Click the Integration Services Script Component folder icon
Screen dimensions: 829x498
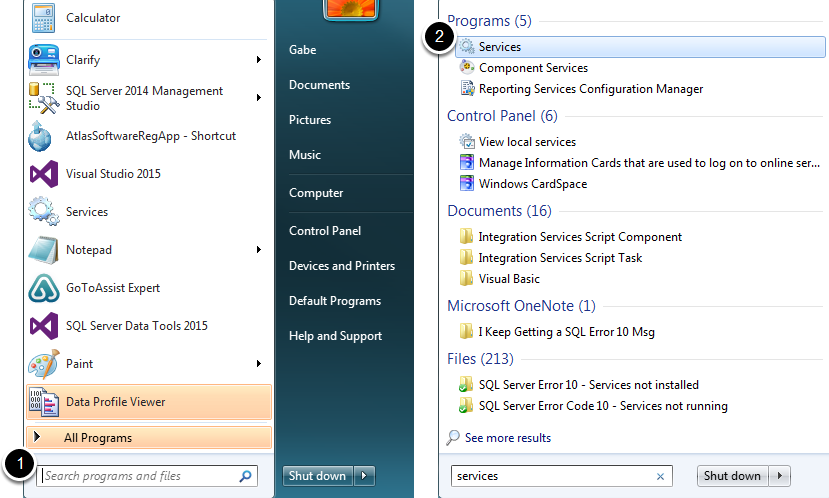click(x=466, y=236)
